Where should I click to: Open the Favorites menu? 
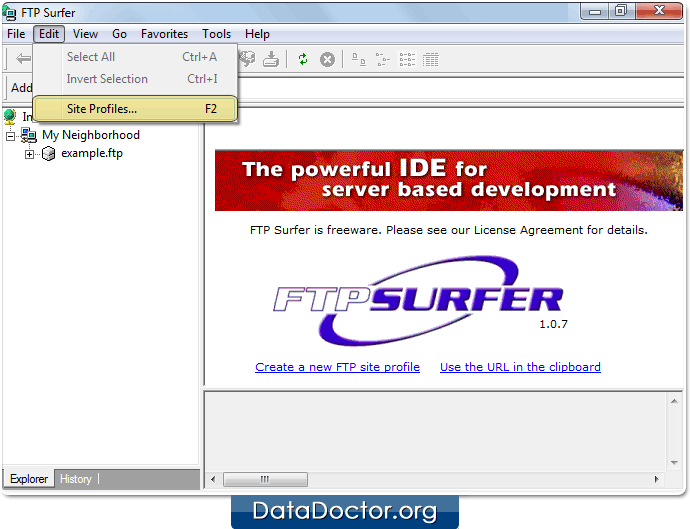pyautogui.click(x=164, y=34)
